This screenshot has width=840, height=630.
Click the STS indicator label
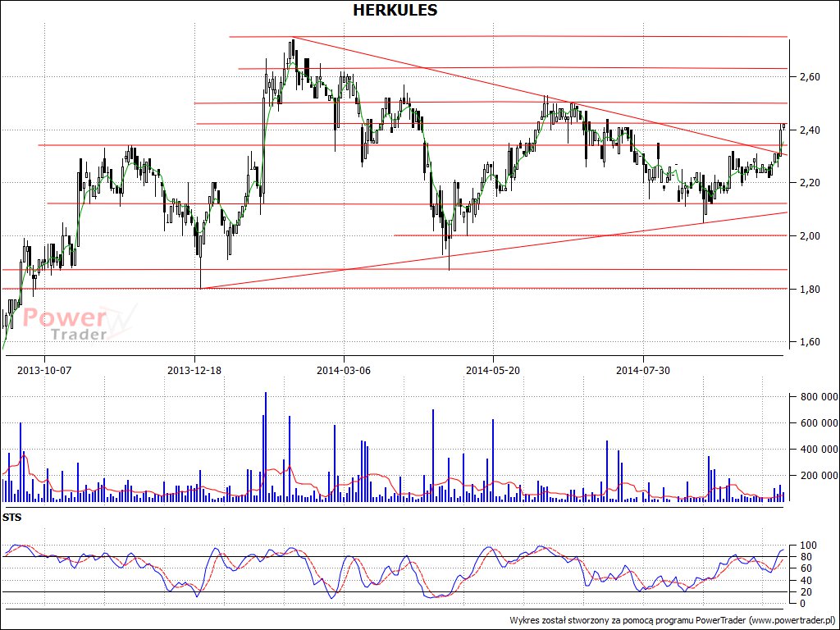[10, 518]
